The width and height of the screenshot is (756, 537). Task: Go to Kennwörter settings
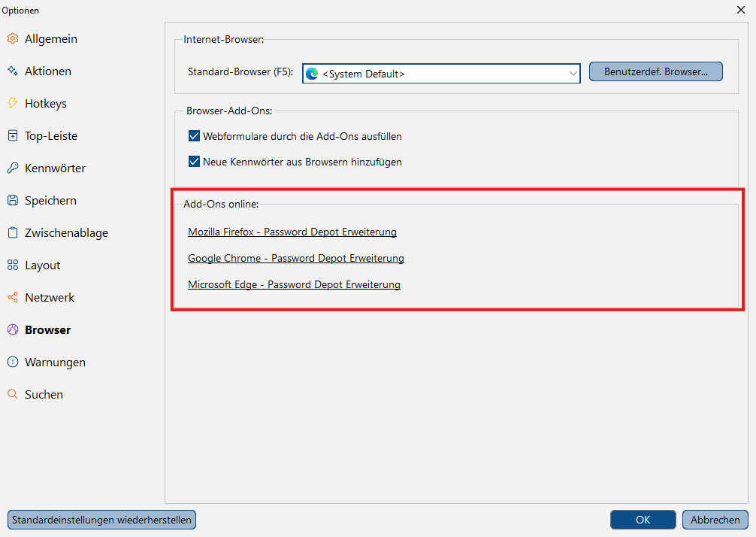click(56, 168)
